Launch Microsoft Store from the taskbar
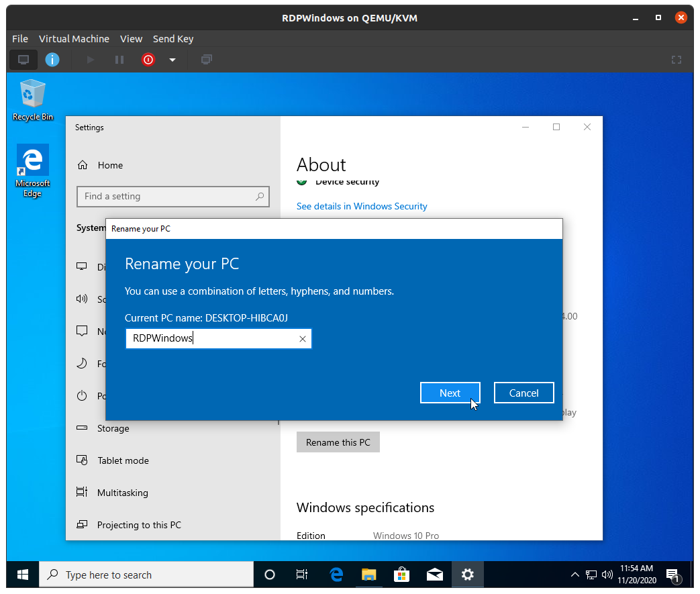This screenshot has height=594, width=700. click(x=401, y=575)
